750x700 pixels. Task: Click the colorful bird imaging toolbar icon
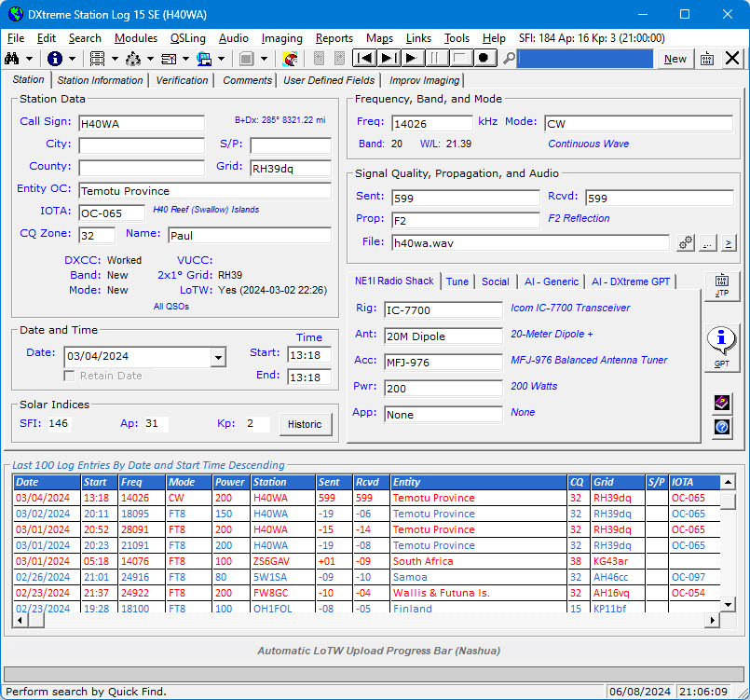point(290,59)
